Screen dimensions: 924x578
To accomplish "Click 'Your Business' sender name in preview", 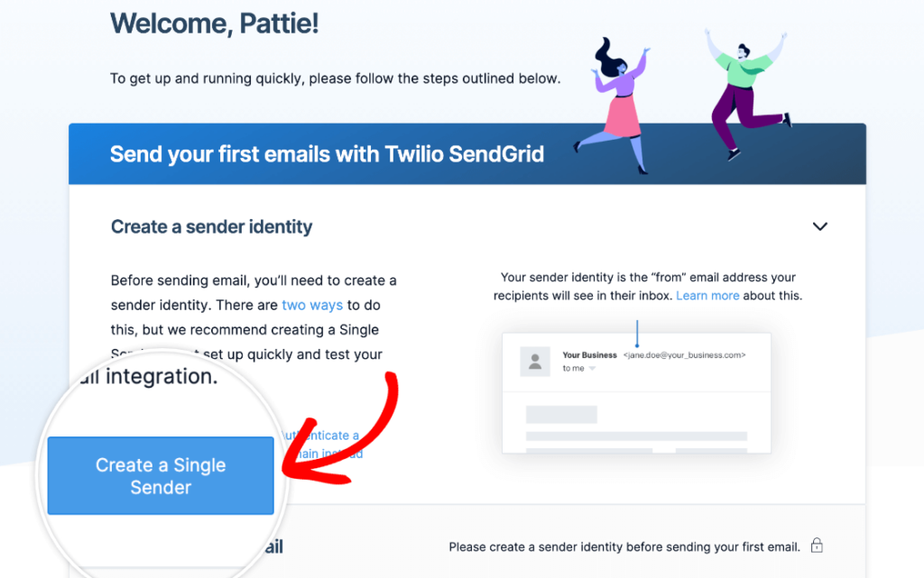I will click(x=589, y=354).
